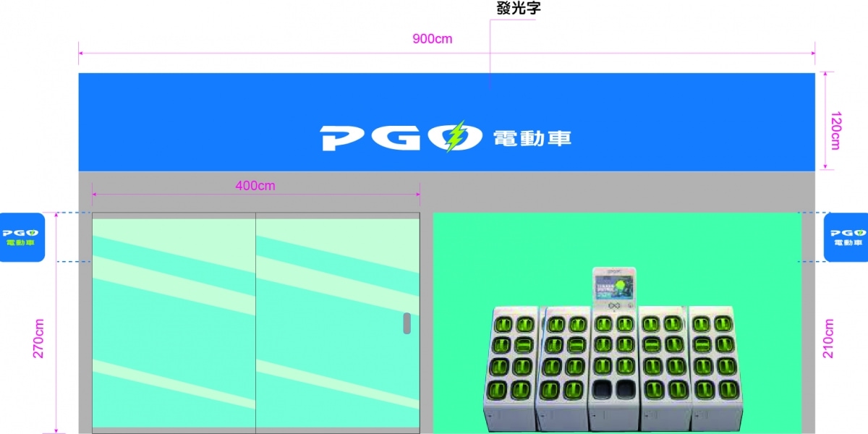The width and height of the screenshot is (868, 434).
Task: Click the top-left battery in the leftmost cabinet
Action: coord(503,323)
